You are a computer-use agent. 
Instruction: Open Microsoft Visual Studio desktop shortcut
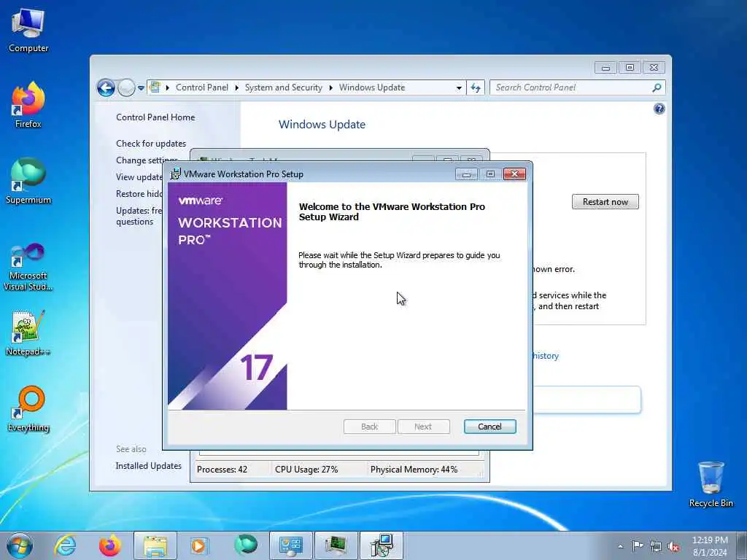pyautogui.click(x=28, y=267)
